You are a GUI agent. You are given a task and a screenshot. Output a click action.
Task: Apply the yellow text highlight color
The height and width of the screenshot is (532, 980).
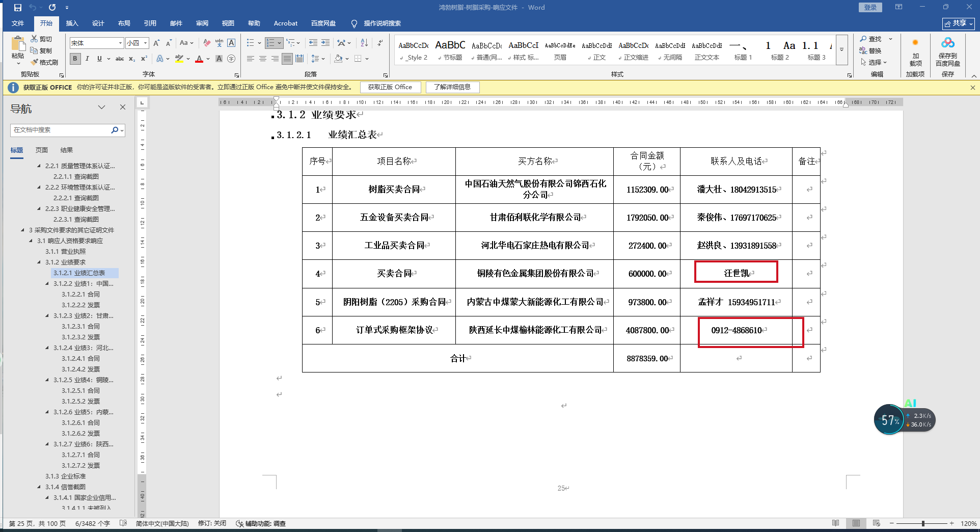click(179, 59)
